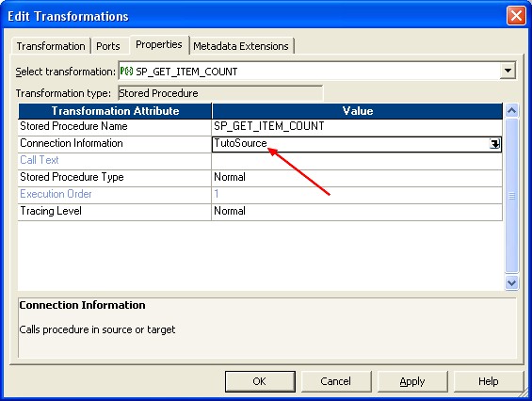Click the Execution Order value 1
The width and height of the screenshot is (532, 401).
pyautogui.click(x=217, y=194)
